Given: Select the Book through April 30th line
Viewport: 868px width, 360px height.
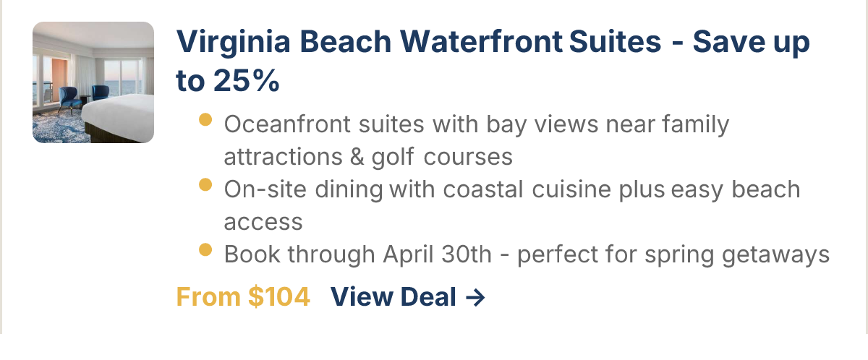Looking at the screenshot, I should click(526, 254).
